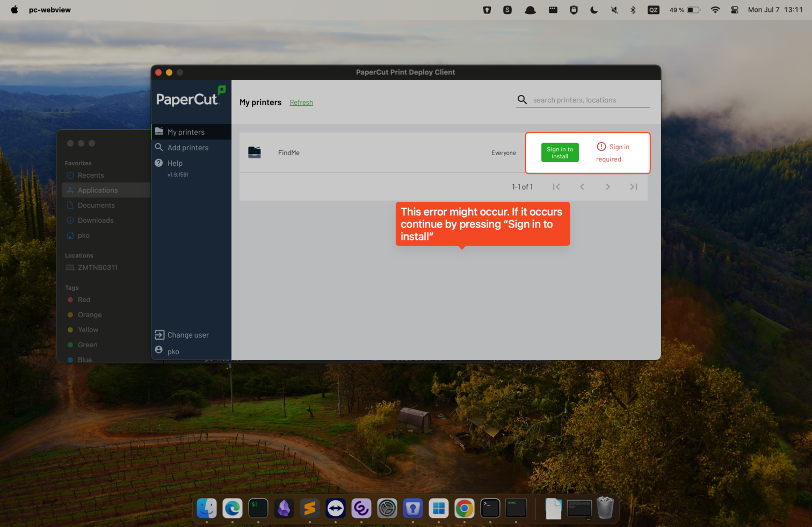Open the purple swirl app in Dock
The height and width of the screenshot is (527, 812).
(361, 508)
